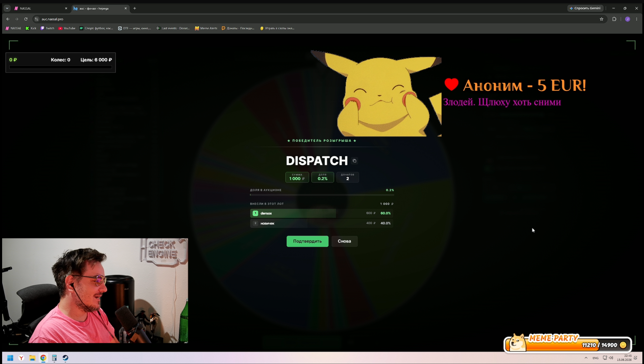Open Steam from the taskbar

[x=65, y=358]
